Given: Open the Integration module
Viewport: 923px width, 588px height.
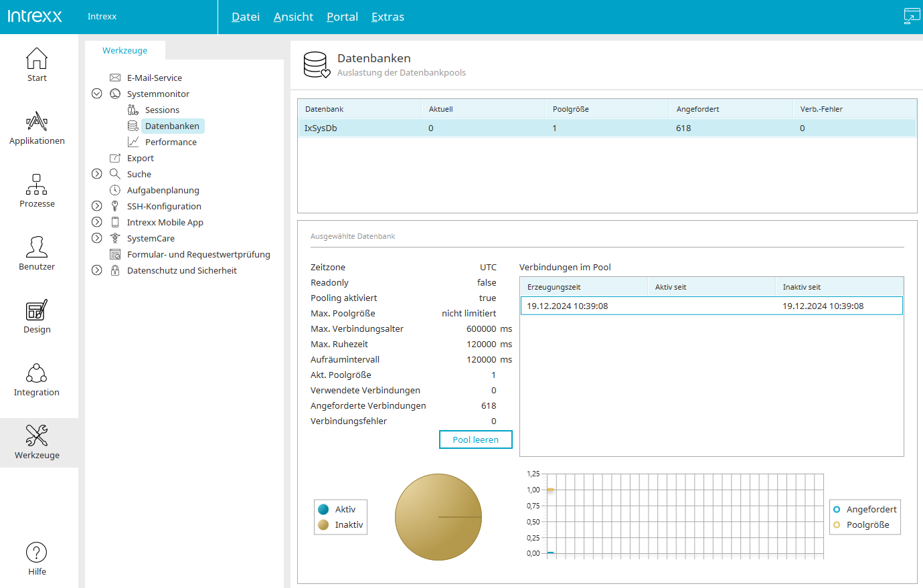Looking at the screenshot, I should 37,379.
